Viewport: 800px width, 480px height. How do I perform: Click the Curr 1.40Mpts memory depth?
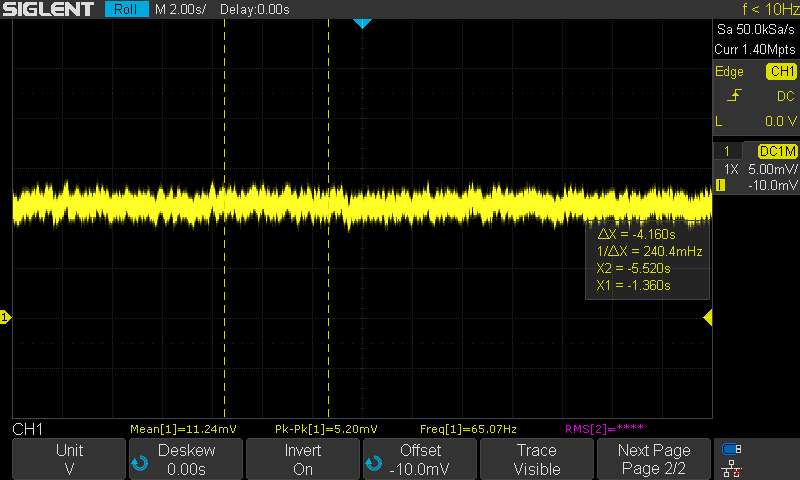click(x=755, y=49)
